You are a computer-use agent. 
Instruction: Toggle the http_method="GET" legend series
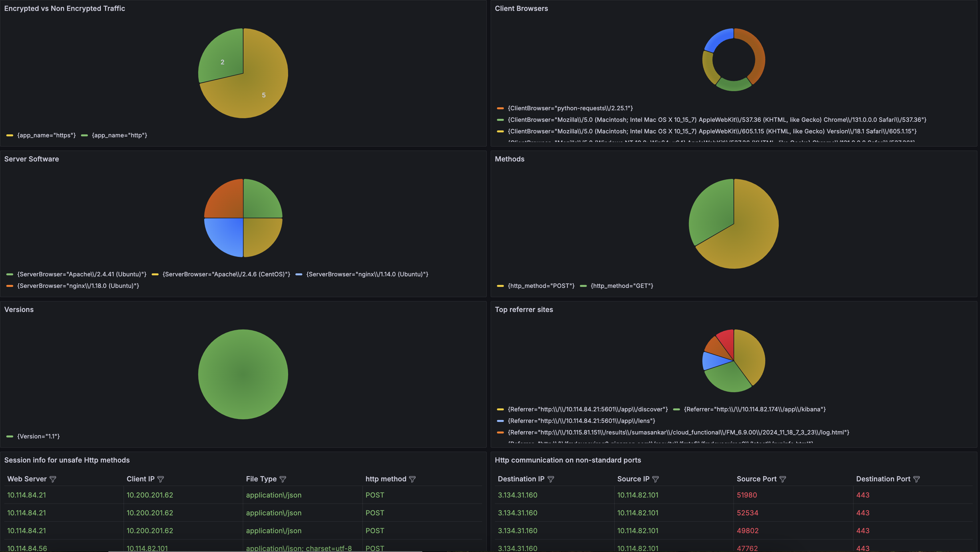(622, 286)
